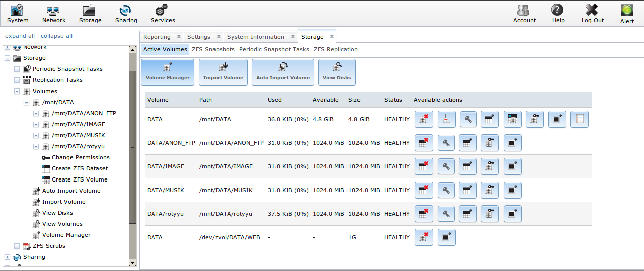
Task: Wrench edit options icon in DATA/ANON_FTP row
Action: 446,143
